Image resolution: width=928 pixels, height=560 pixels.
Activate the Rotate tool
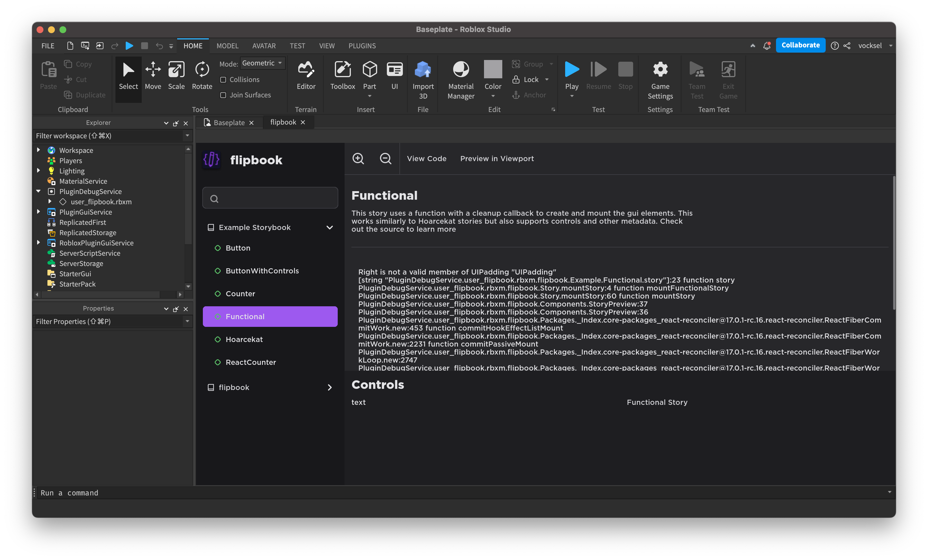(x=202, y=75)
